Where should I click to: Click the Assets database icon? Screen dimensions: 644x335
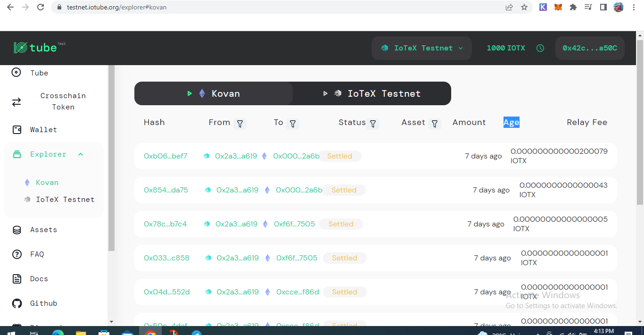coord(17,230)
